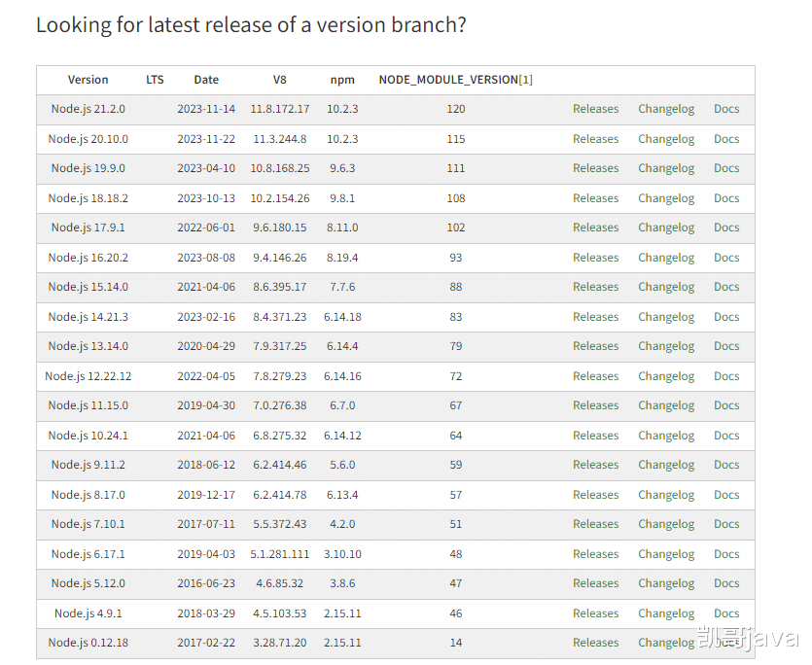Open Releases link for Node.js 18.18.2
Screen dimensions: 812x665
pyautogui.click(x=595, y=198)
